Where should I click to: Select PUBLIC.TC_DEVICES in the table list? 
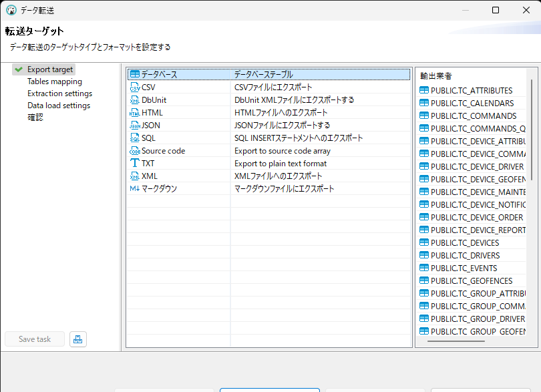tap(464, 243)
